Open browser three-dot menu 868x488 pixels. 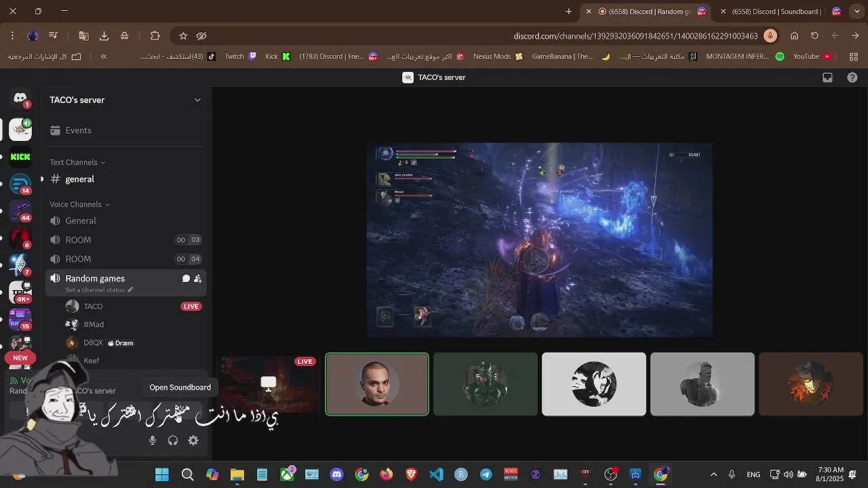click(x=12, y=36)
